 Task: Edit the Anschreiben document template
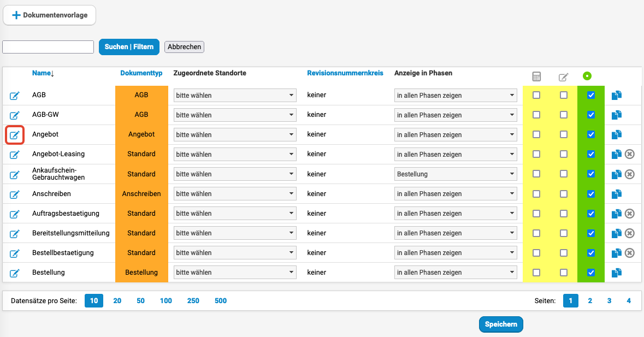[15, 194]
